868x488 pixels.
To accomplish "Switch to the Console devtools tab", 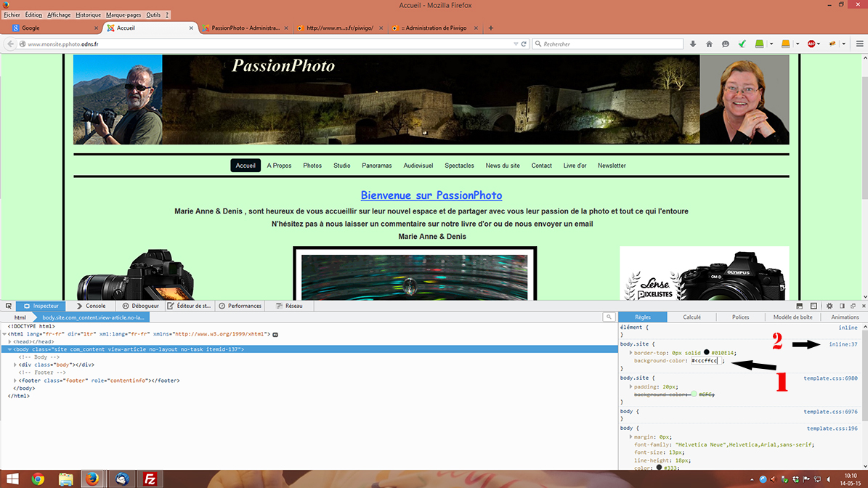I will coord(91,306).
